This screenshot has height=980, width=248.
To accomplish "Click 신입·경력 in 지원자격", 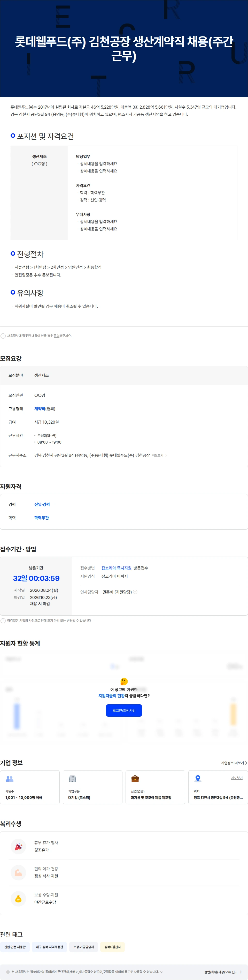I will 42,504.
